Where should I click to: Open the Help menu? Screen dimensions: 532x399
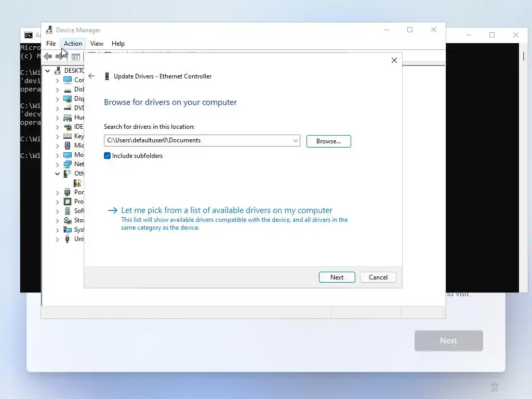pos(118,44)
